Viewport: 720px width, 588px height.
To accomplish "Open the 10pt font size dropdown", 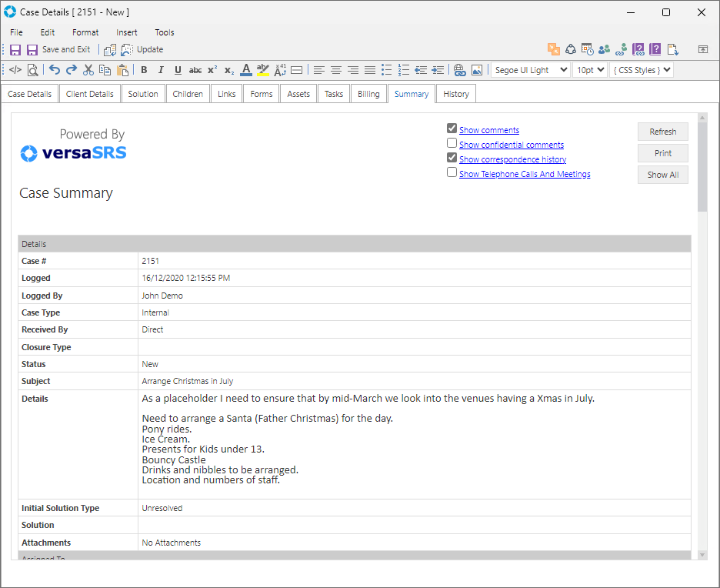I will (589, 70).
